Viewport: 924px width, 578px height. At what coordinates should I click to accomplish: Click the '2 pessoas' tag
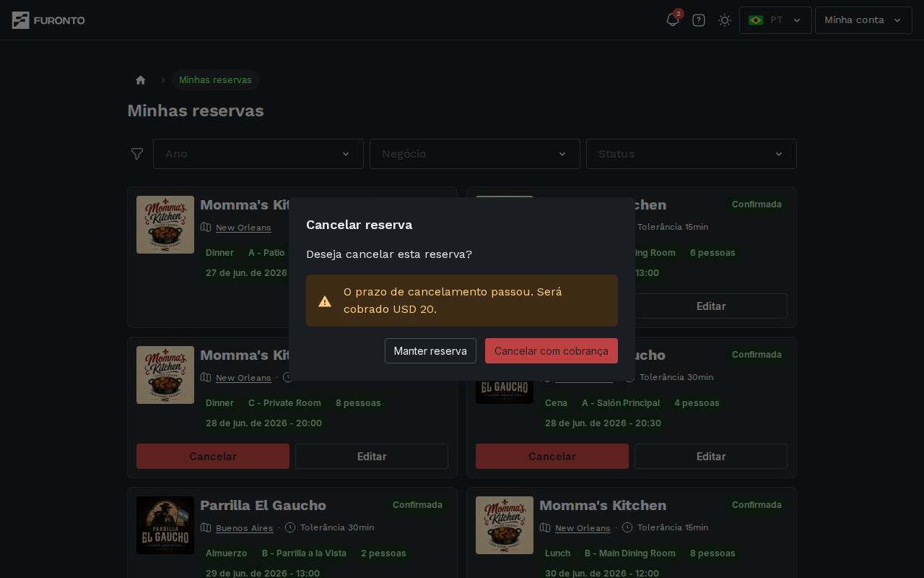(383, 553)
